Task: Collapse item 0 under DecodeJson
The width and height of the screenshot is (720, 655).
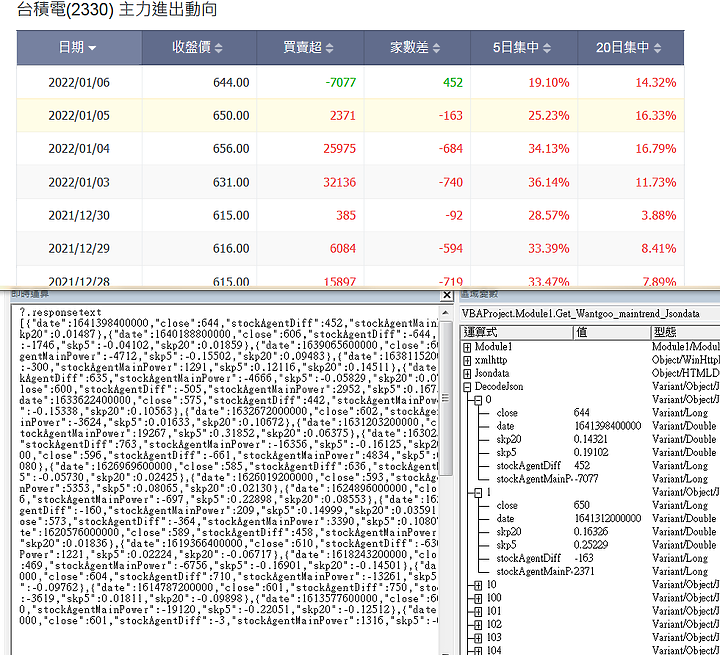Action: [478, 400]
